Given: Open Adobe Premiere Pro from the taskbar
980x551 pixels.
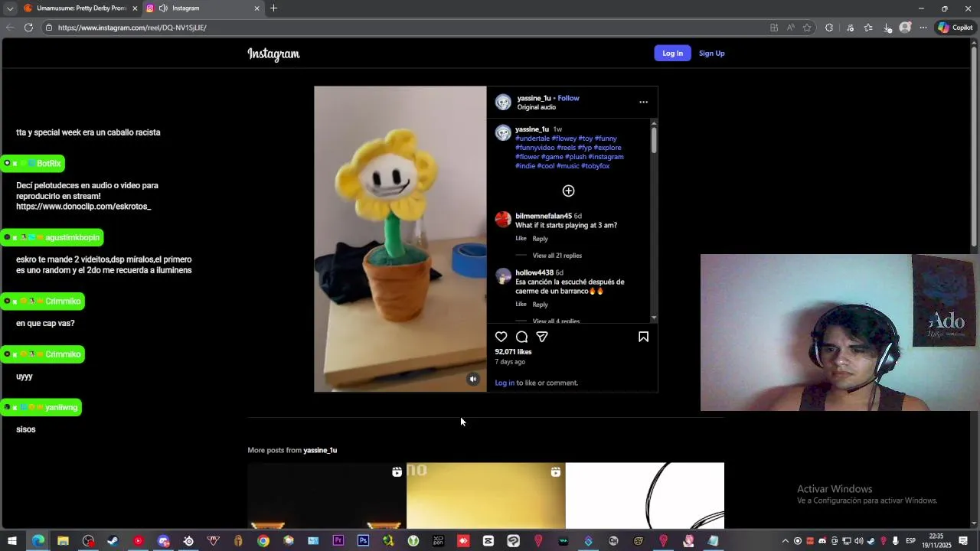Looking at the screenshot, I should point(338,541).
